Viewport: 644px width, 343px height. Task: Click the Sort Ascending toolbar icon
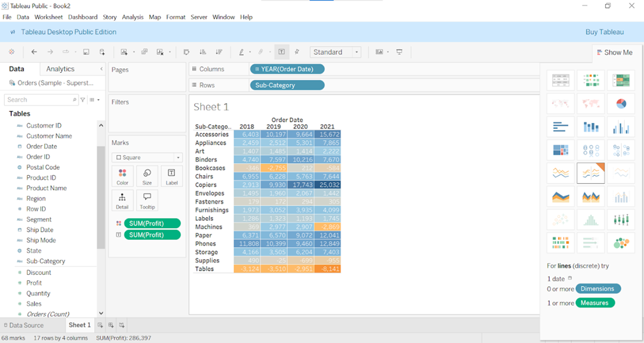[x=203, y=52]
